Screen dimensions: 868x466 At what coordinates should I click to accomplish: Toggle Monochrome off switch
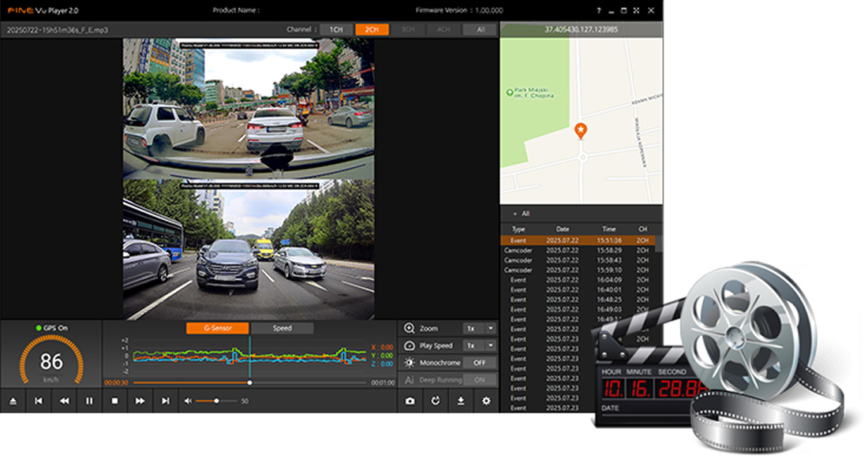point(479,362)
